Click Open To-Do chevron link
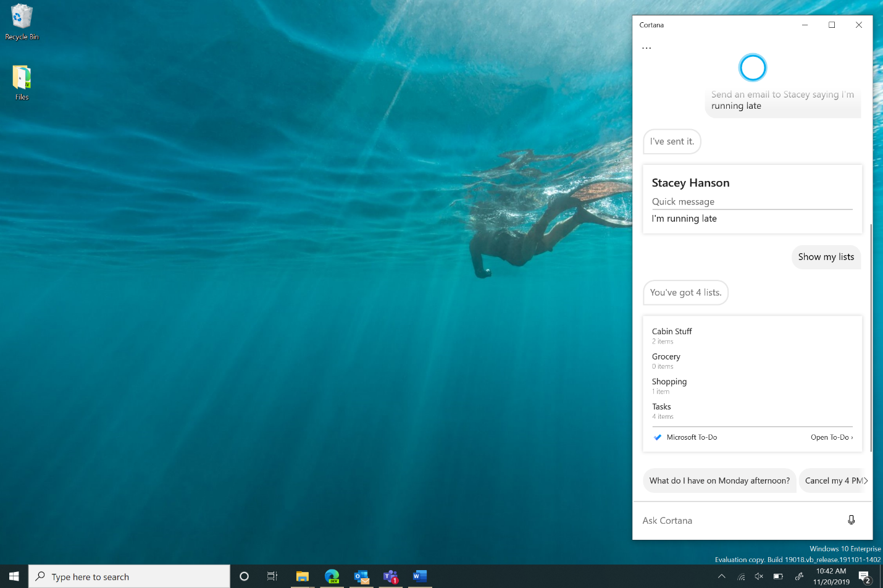Screen dimensions: 883x588 pos(832,437)
